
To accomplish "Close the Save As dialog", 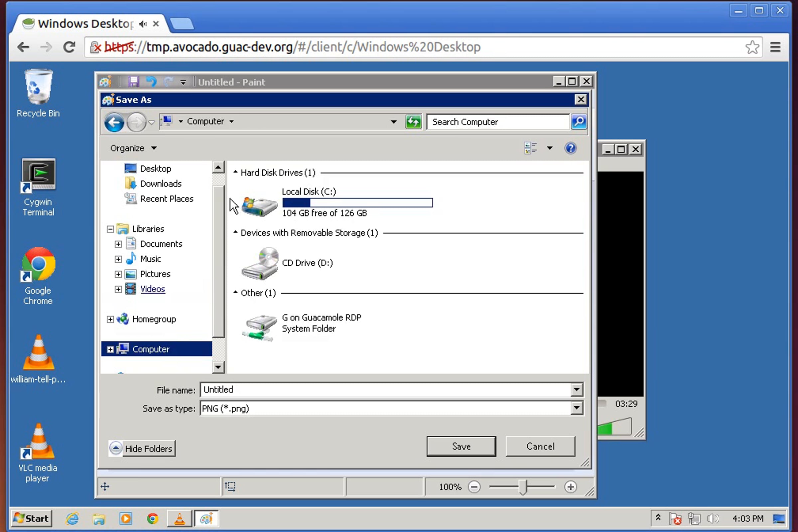I will coord(581,99).
